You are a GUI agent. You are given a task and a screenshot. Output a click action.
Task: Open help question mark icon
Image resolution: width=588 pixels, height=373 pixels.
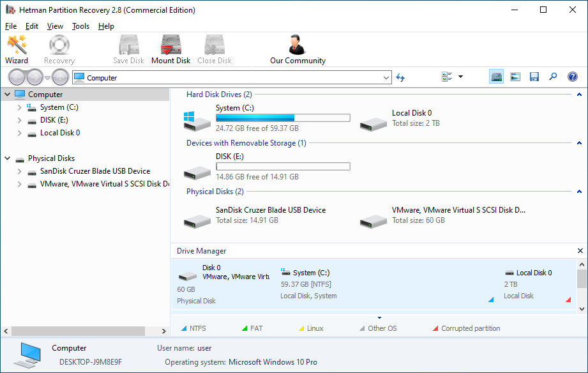pos(573,77)
